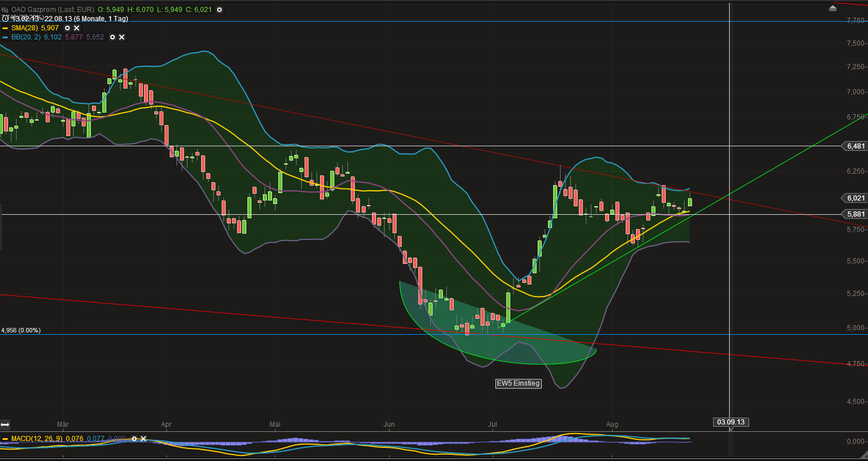The image size is (868, 461).
Task: Click the 4,956 (0.00%) level label
Action: coord(21,330)
